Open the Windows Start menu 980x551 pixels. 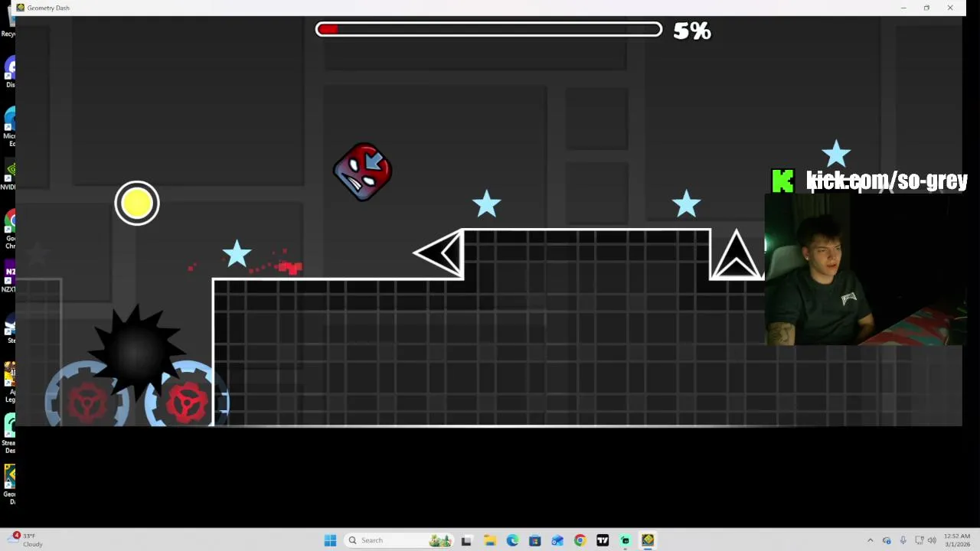[x=330, y=540]
